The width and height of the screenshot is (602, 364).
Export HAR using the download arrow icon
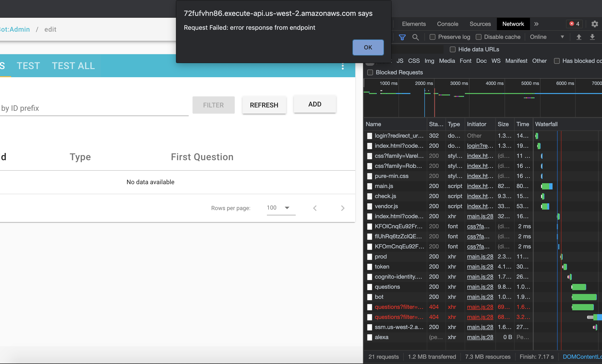click(593, 37)
